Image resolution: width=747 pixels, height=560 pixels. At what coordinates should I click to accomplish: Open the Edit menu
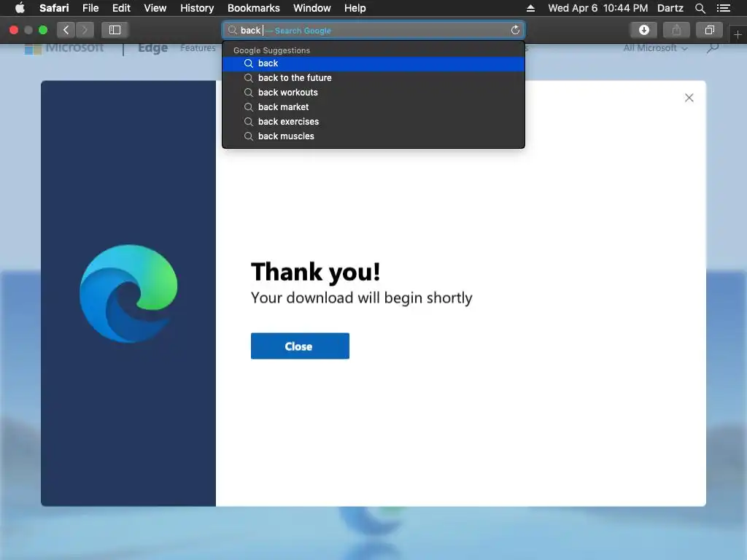tap(121, 8)
